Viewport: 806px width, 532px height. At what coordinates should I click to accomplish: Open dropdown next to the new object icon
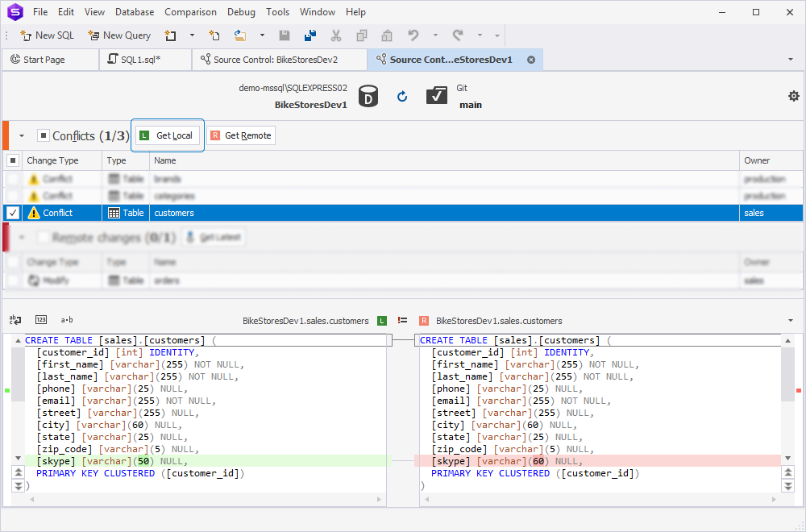193,35
